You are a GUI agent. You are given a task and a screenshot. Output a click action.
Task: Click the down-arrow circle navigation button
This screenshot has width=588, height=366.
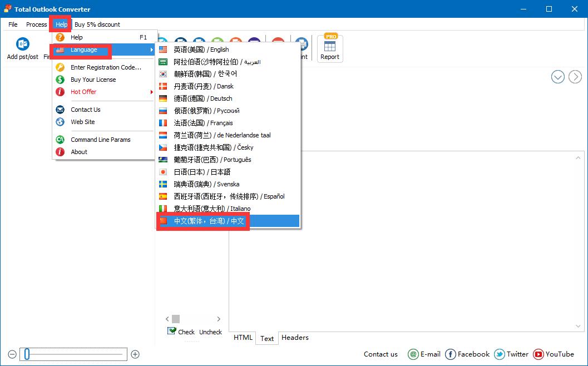click(x=557, y=77)
